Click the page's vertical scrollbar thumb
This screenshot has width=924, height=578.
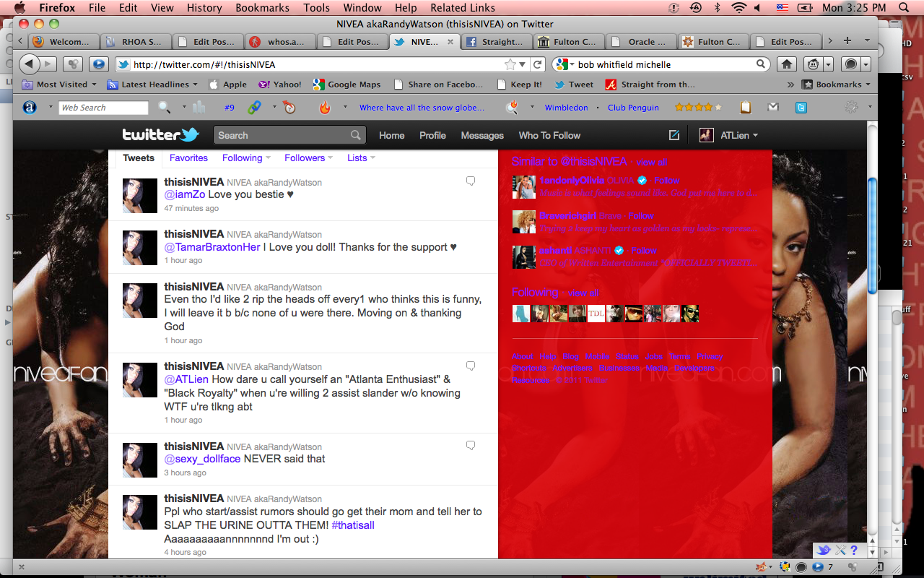click(872, 235)
